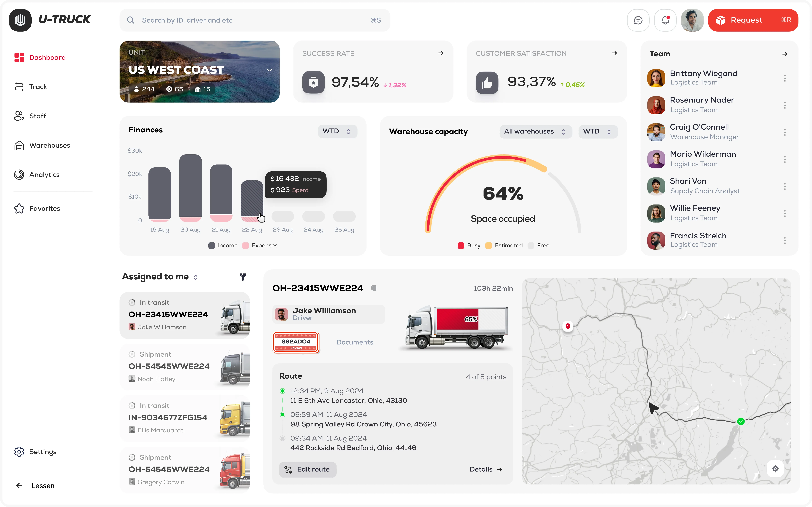This screenshot has height=507, width=812.
Task: Open the filter icon above assigned shipments
Action: [x=243, y=277]
